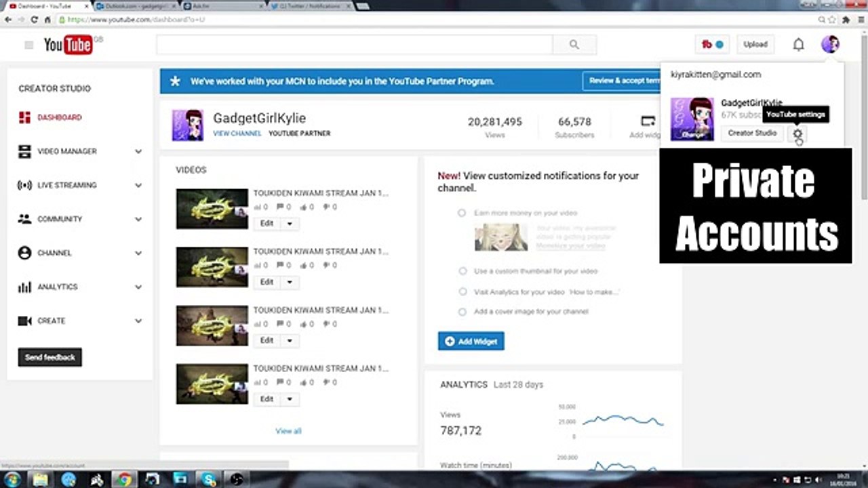868x488 pixels.
Task: Click Review & accept terms button
Action: click(621, 81)
